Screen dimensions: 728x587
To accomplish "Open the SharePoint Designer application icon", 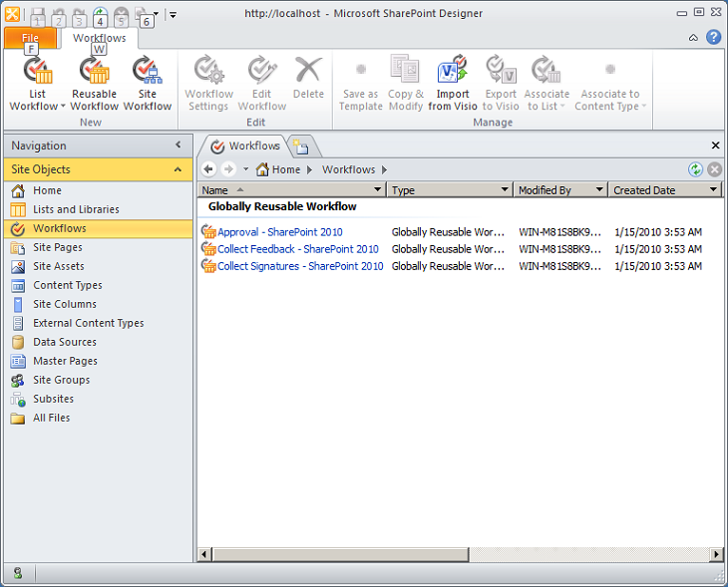I will pos(13,14).
